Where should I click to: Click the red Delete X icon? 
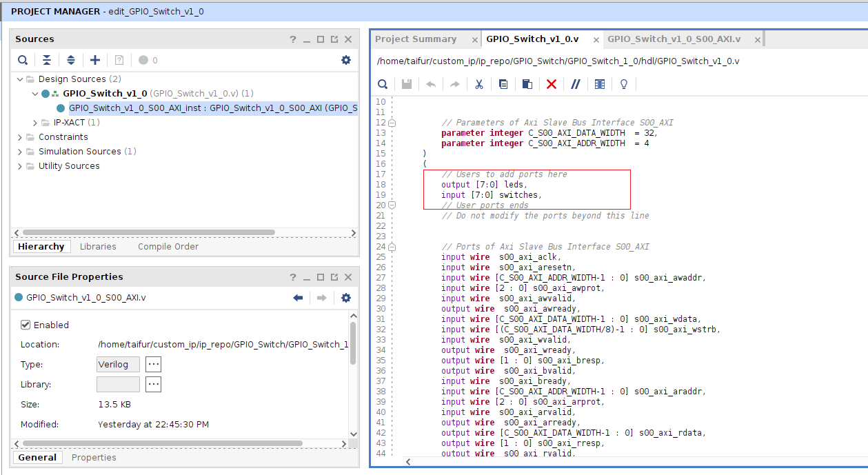pyautogui.click(x=552, y=84)
